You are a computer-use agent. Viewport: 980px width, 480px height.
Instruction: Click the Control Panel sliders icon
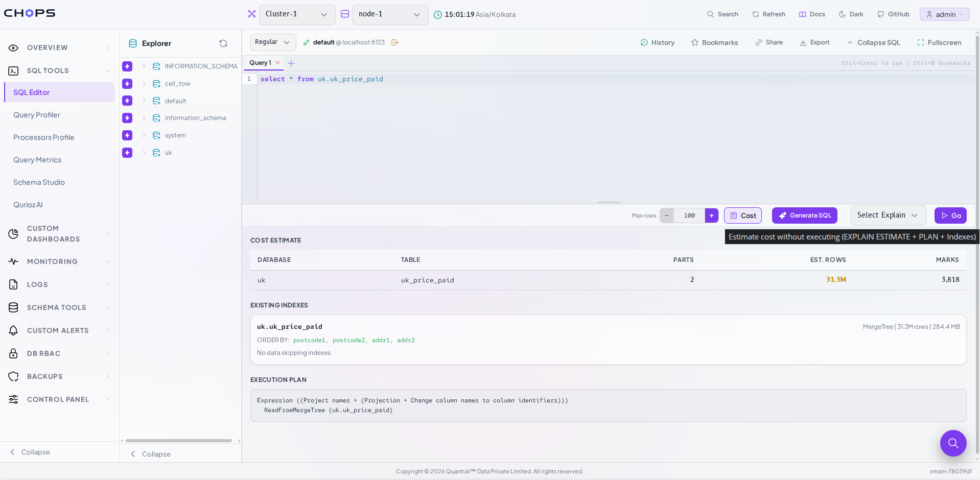click(13, 399)
